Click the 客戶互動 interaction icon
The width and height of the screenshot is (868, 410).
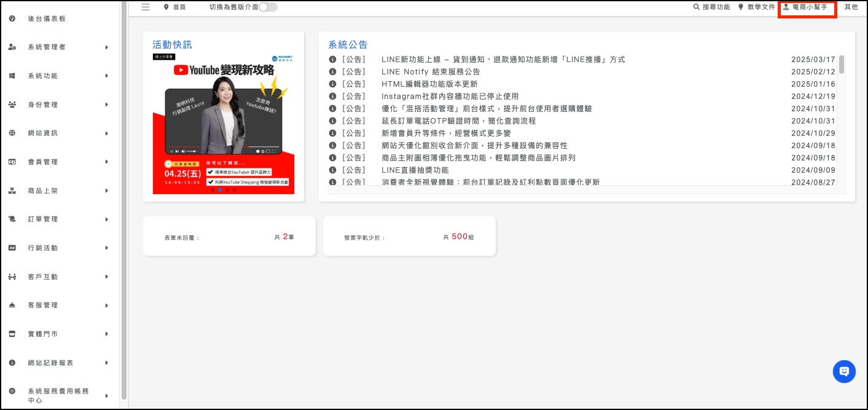pos(12,277)
